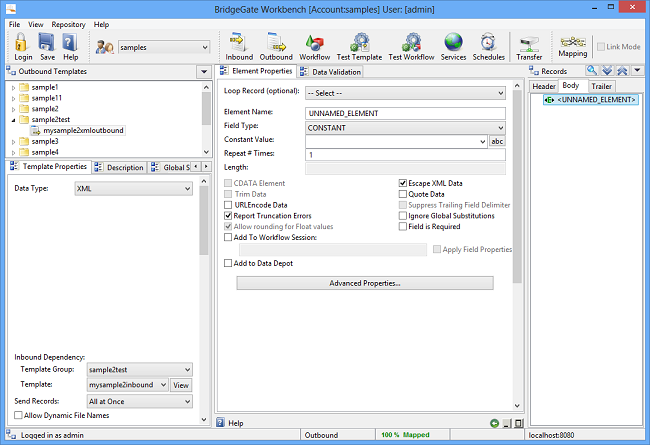Open the Constant Value dropdown
Screen dimensions: 650x445
(x=483, y=141)
